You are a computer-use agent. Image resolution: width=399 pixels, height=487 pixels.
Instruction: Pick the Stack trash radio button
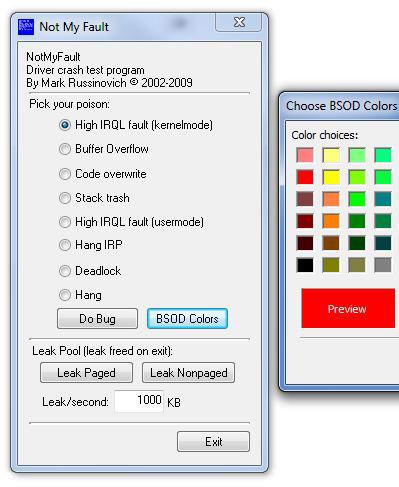[65, 198]
